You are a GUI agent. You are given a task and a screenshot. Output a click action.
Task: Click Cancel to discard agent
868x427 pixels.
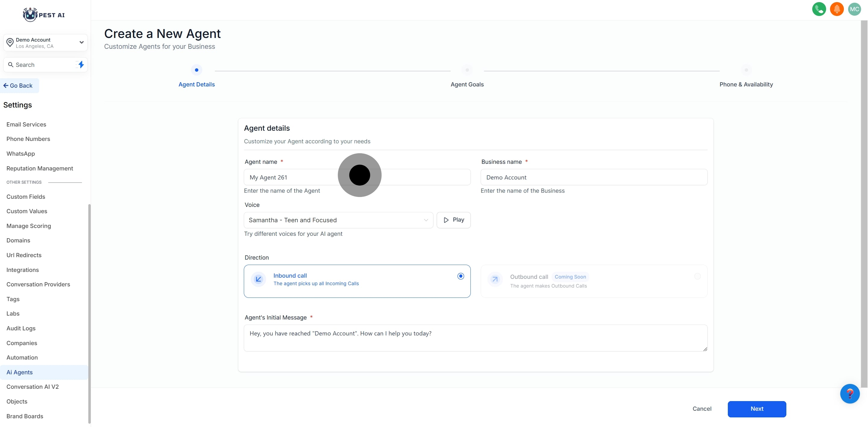click(702, 409)
